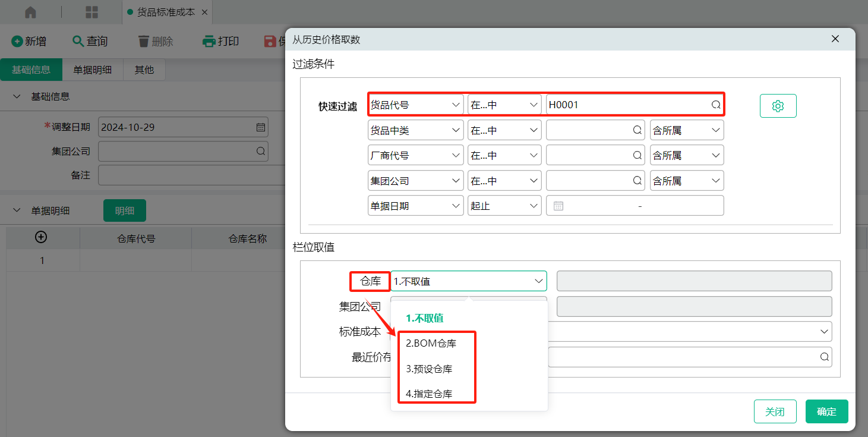Viewport: 868px width, 437px height.
Task: Open the 集团公司 filter field dropdown
Action: pyautogui.click(x=416, y=181)
